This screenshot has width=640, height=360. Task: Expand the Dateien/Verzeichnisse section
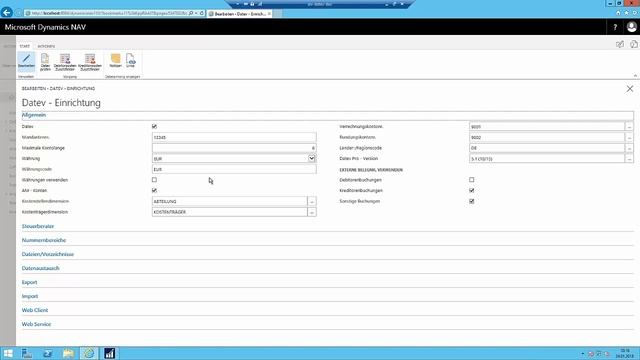tap(48, 254)
